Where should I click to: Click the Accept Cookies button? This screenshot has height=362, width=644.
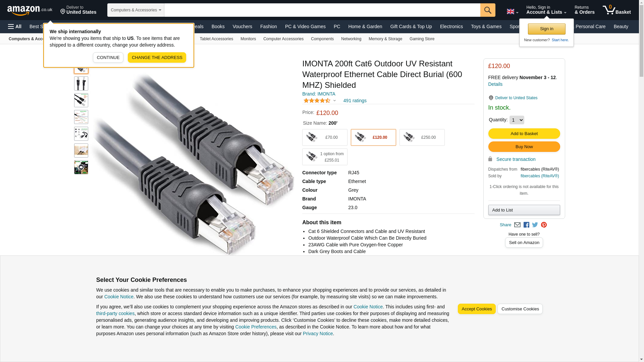[x=477, y=309]
